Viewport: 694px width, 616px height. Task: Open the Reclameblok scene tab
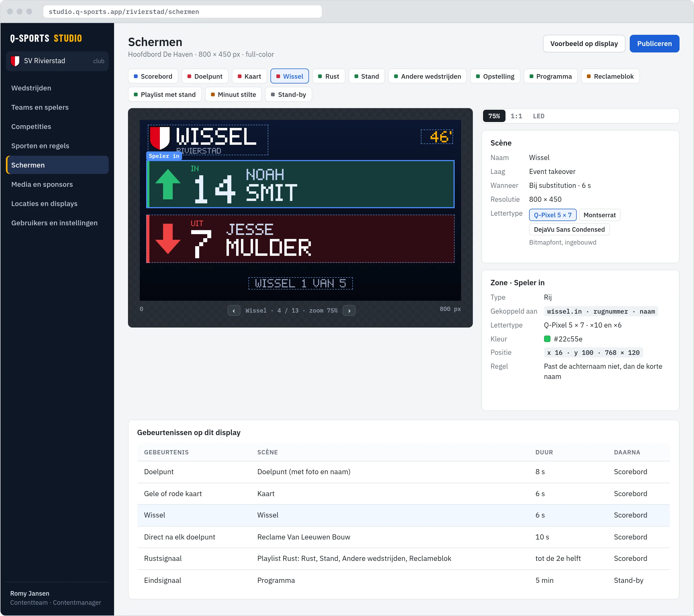pos(610,76)
